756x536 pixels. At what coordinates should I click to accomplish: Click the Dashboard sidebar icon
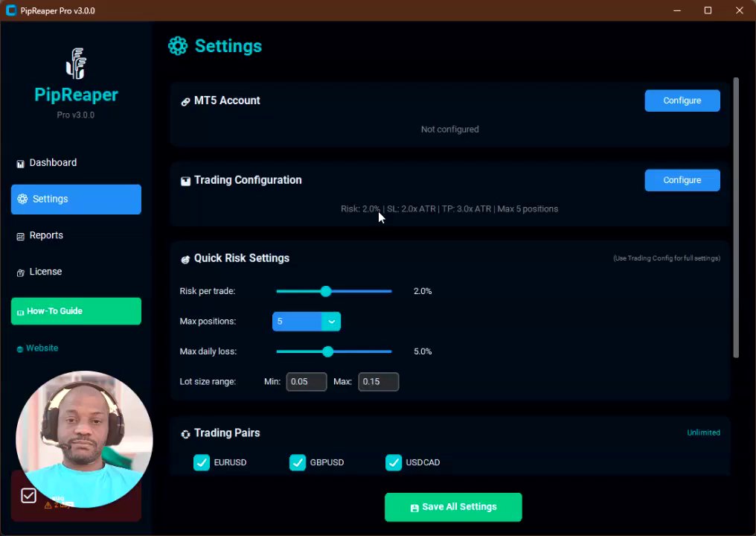click(x=20, y=164)
